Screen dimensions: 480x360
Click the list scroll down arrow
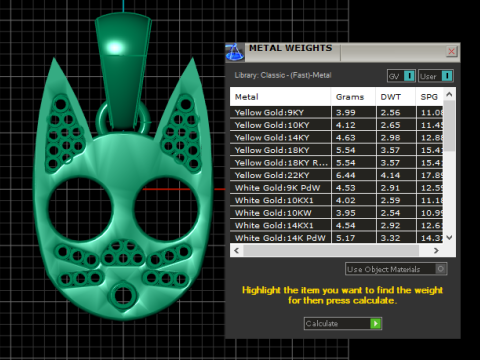pyautogui.click(x=449, y=237)
